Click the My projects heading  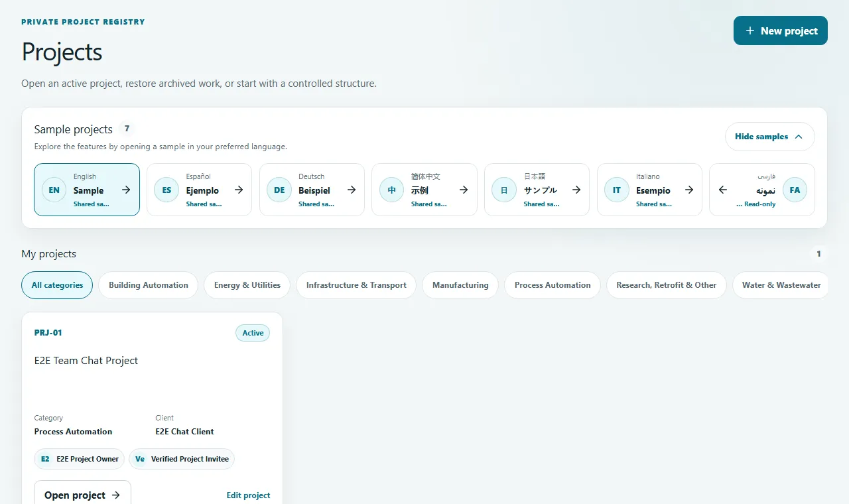(x=49, y=254)
